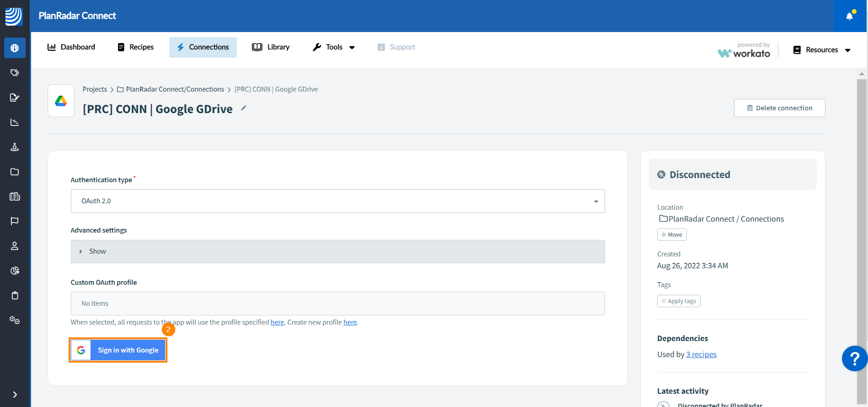868x407 pixels.
Task: Click the Move button under Location
Action: [672, 234]
